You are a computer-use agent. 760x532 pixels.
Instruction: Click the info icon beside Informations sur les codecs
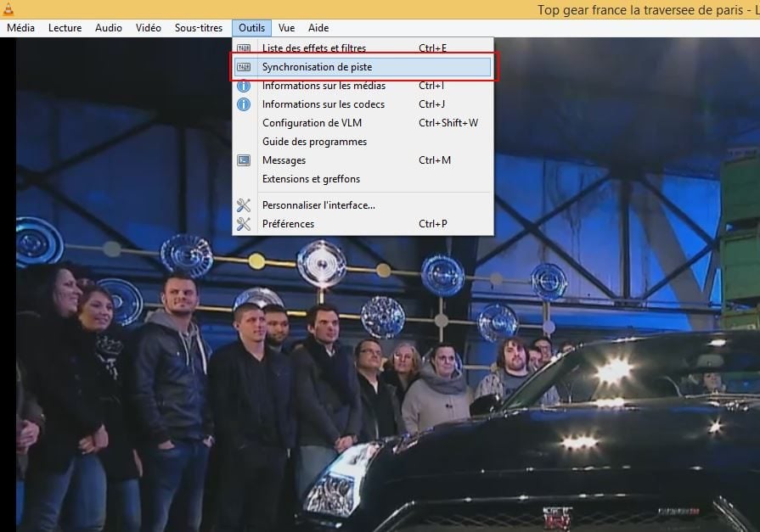(244, 104)
